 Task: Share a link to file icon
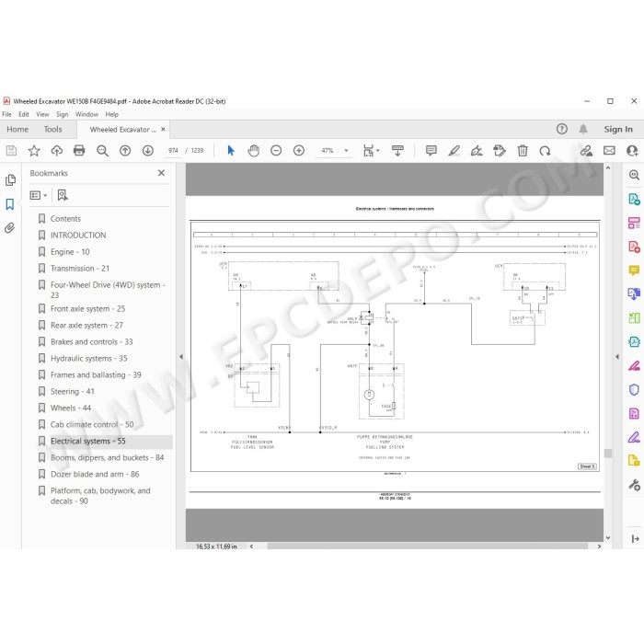[x=586, y=151]
